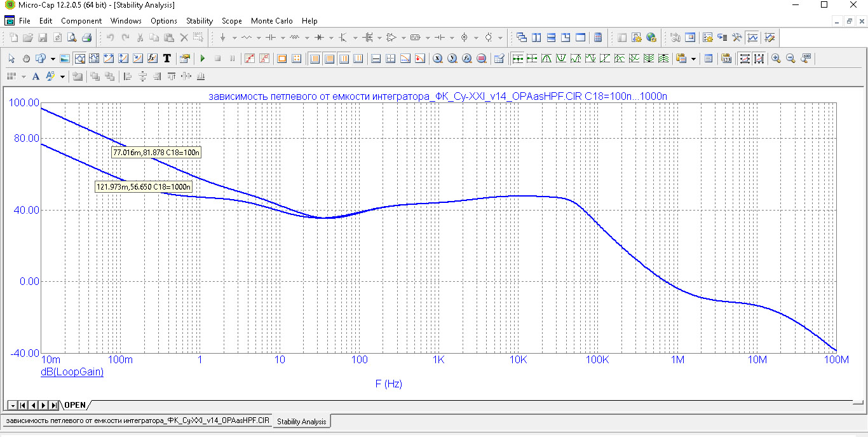Click the C18=100n data tag label
This screenshot has width=868, height=437.
click(156, 153)
